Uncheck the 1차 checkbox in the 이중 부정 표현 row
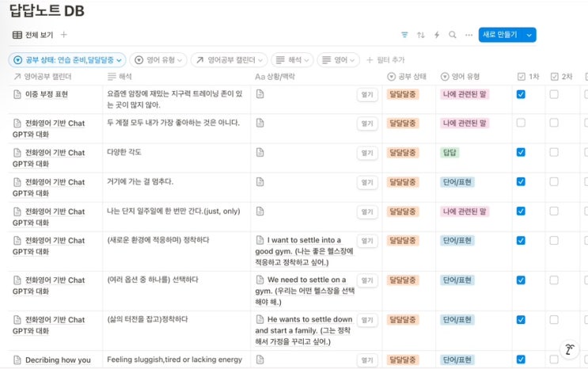The width and height of the screenshot is (588, 369). (521, 94)
